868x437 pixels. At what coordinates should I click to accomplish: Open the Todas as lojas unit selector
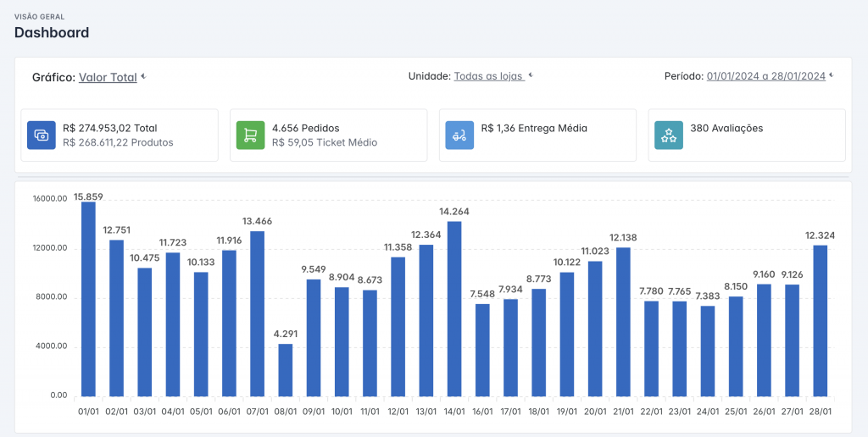(x=489, y=76)
